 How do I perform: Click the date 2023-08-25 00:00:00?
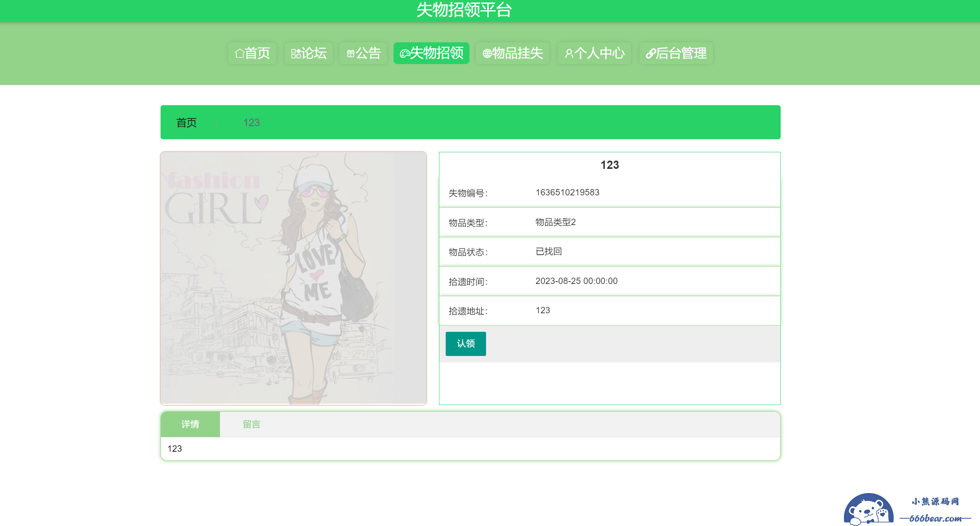pos(577,281)
